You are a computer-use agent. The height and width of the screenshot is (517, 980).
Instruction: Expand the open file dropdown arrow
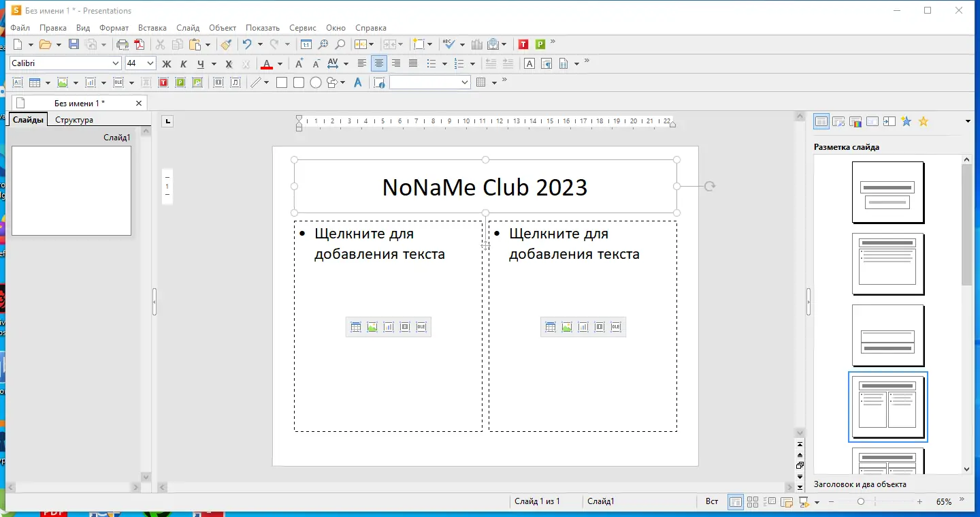59,45
